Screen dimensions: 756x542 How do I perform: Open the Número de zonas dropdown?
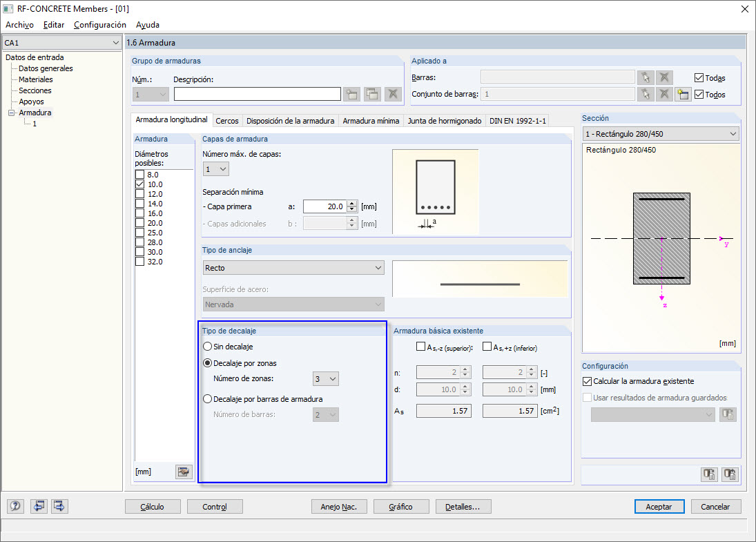coord(326,379)
